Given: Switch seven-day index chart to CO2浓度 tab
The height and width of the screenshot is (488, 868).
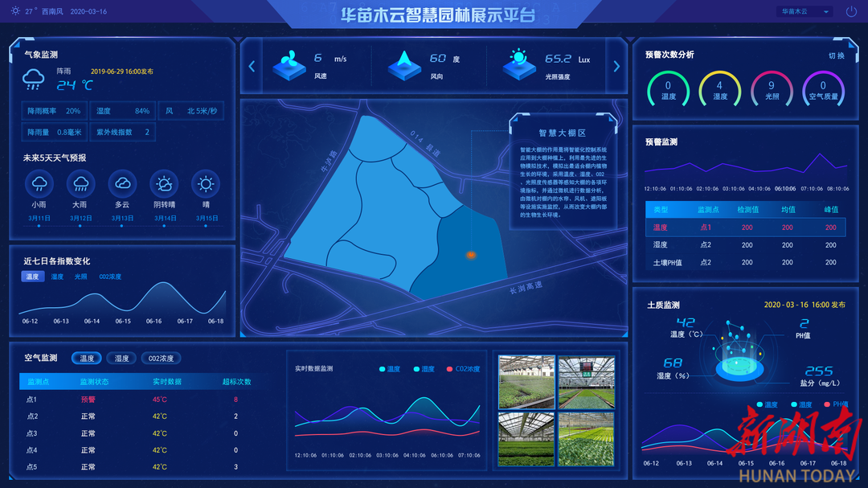Looking at the screenshot, I should click(110, 277).
